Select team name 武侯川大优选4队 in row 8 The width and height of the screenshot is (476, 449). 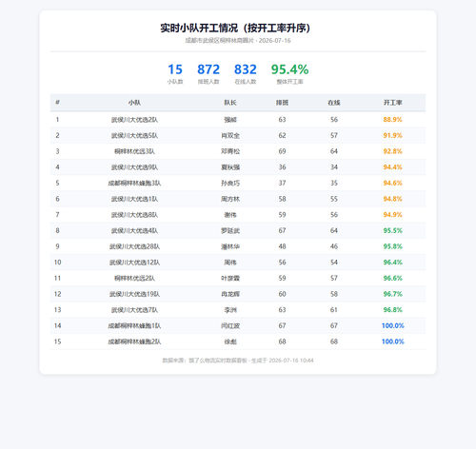tap(134, 231)
